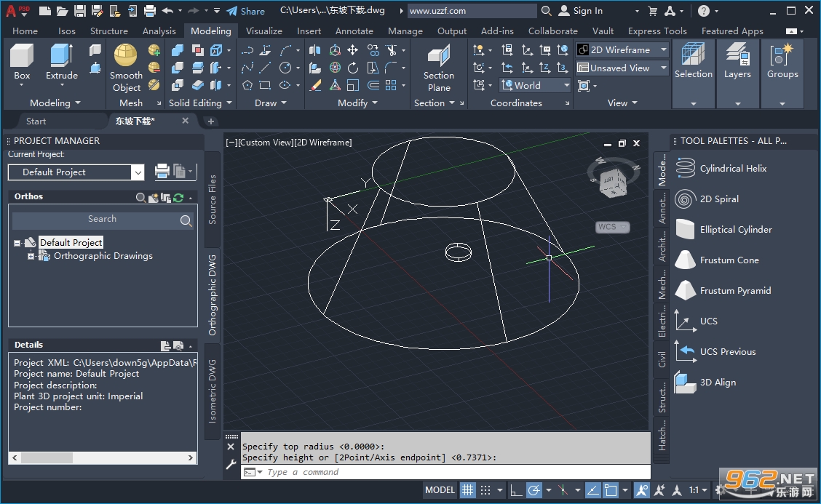821x504 pixels.
Task: Open the Annotate ribbon tab
Action: click(354, 31)
